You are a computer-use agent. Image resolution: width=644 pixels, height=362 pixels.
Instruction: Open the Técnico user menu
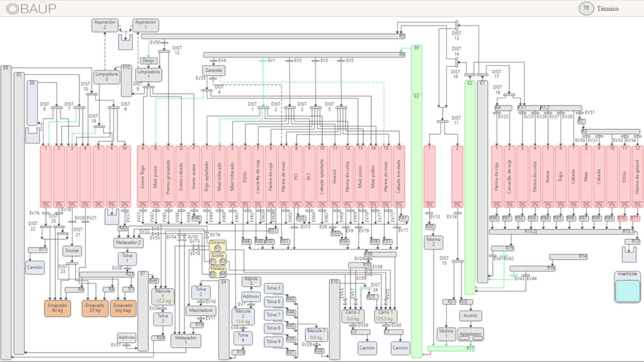(x=607, y=9)
